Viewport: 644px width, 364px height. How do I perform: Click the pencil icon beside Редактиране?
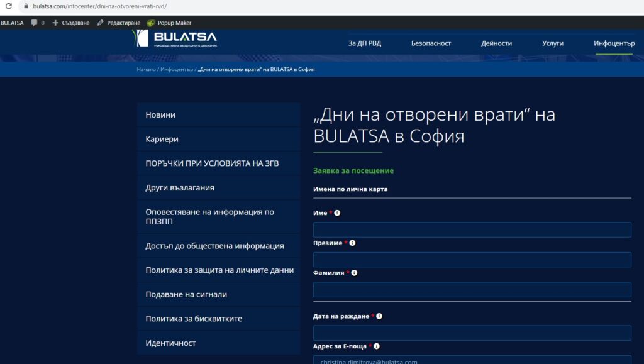pyautogui.click(x=100, y=23)
